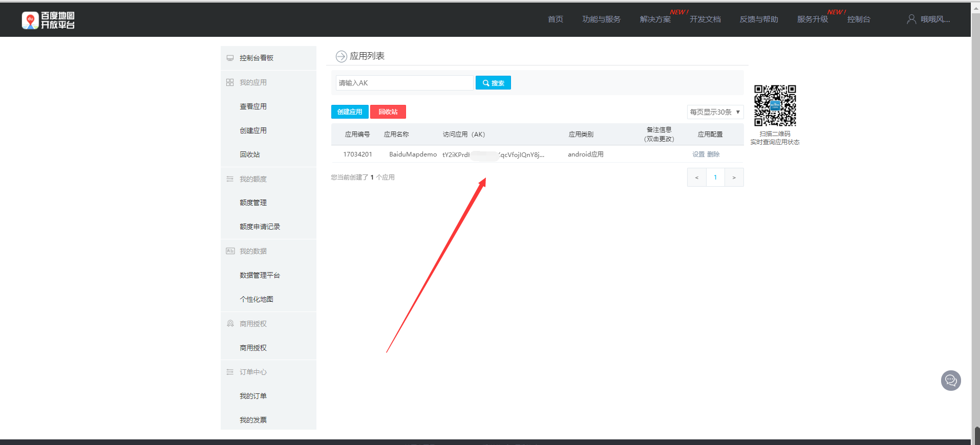Screen dimensions: 980x445
Task: Click app name BaiduMapdemo
Action: (413, 154)
